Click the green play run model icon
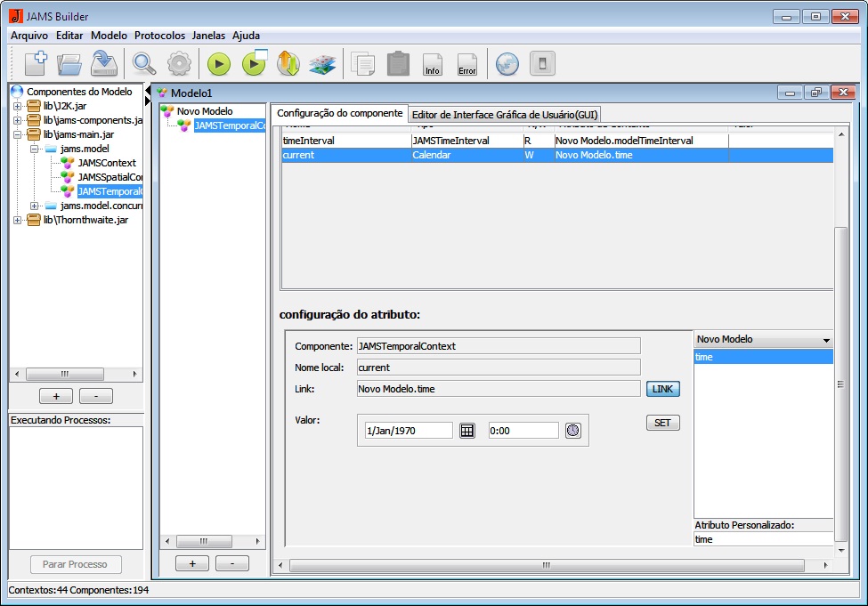 coord(219,64)
